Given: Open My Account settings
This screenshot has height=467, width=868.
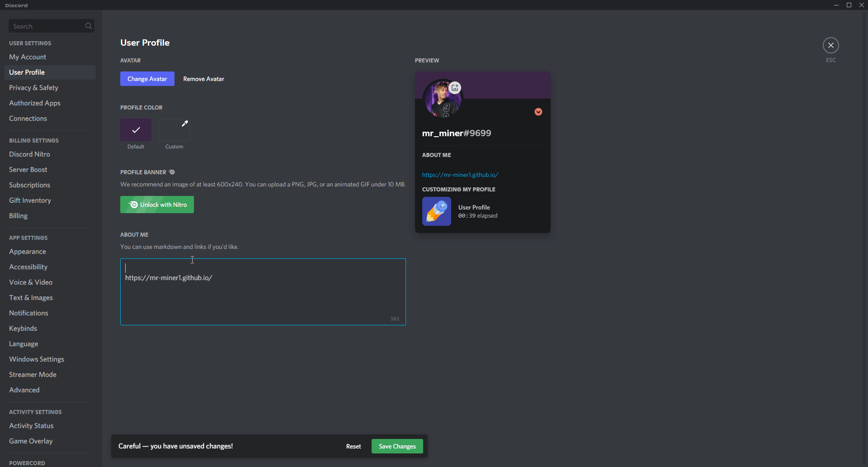Looking at the screenshot, I should 50,57.
